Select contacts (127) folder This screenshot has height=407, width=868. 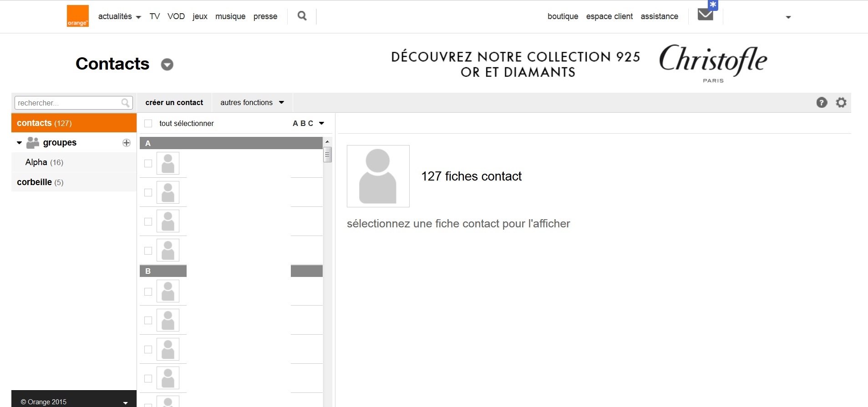[x=74, y=123]
